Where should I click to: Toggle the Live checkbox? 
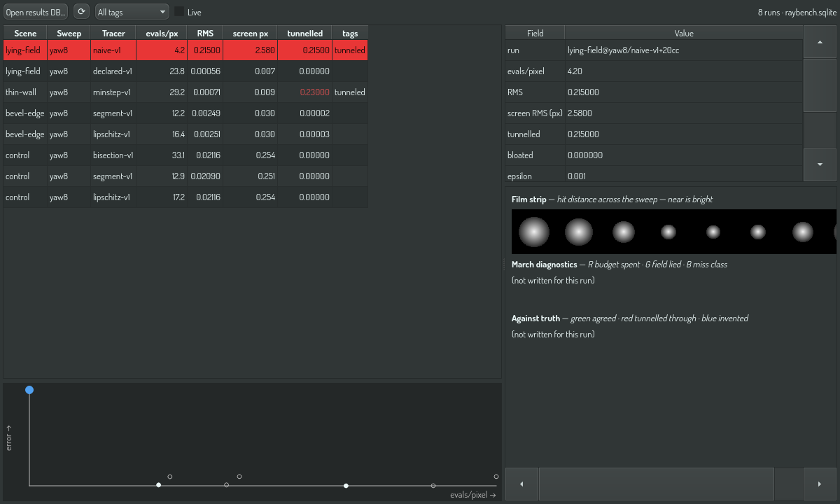[x=179, y=12]
